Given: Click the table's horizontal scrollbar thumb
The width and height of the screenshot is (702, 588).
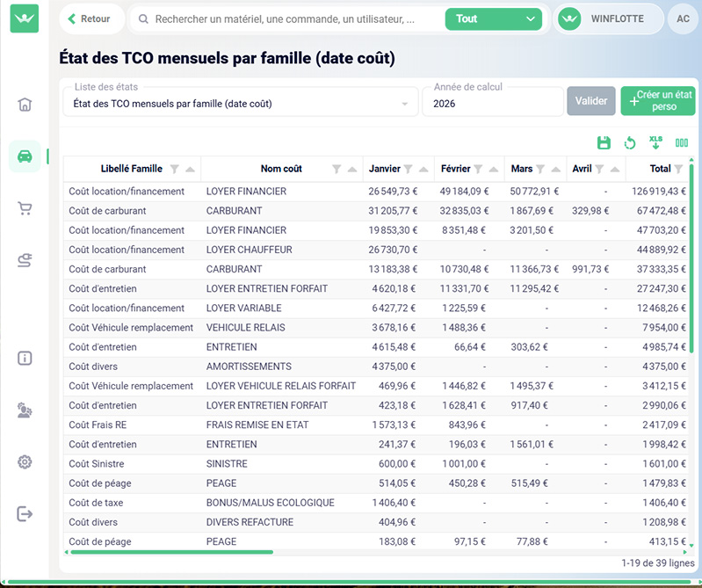Looking at the screenshot, I should coord(171,552).
